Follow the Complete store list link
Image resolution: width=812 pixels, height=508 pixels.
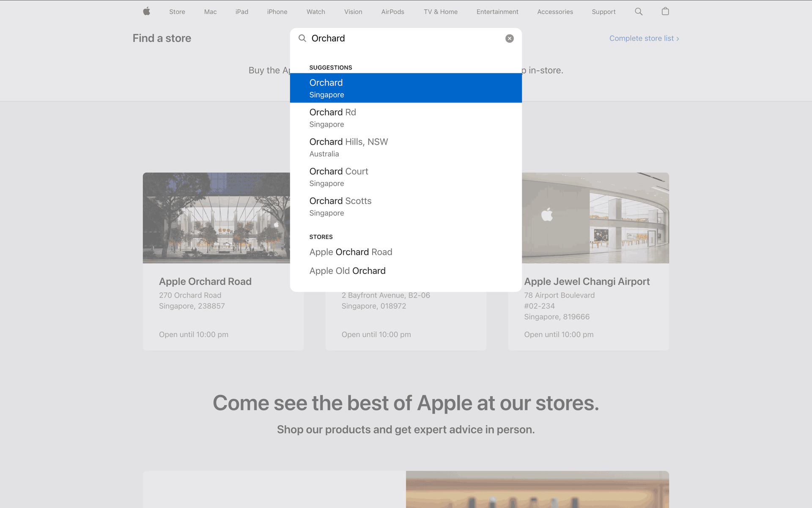pos(644,39)
